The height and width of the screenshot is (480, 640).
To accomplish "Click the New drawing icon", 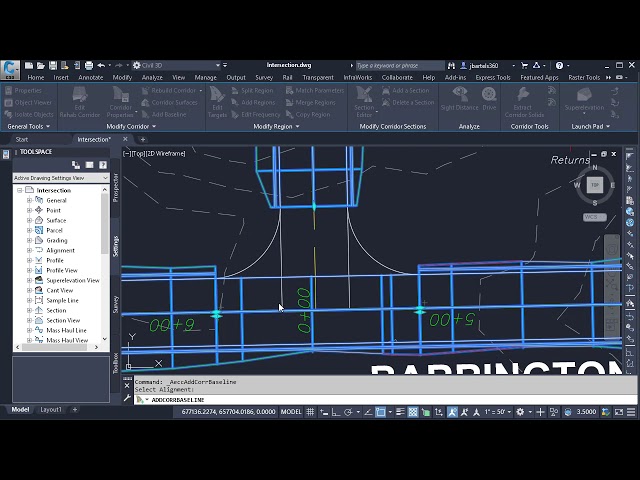I will (29, 65).
